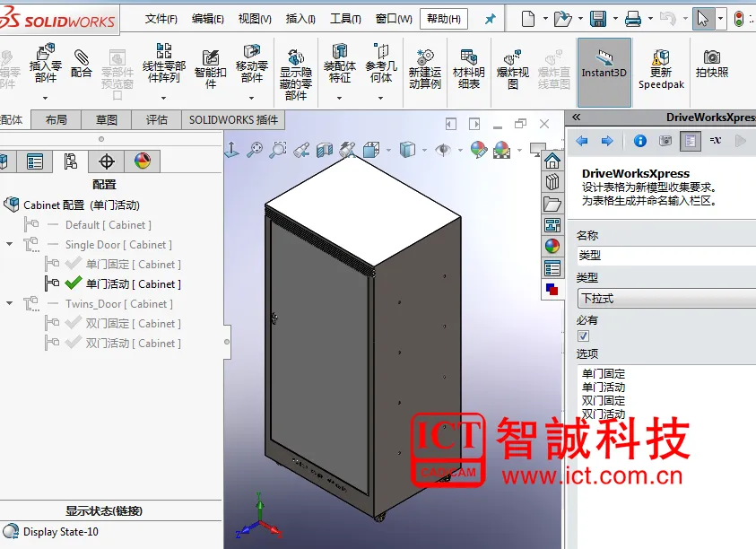
Task: Select the Mate (配合) tool
Action: click(x=81, y=63)
